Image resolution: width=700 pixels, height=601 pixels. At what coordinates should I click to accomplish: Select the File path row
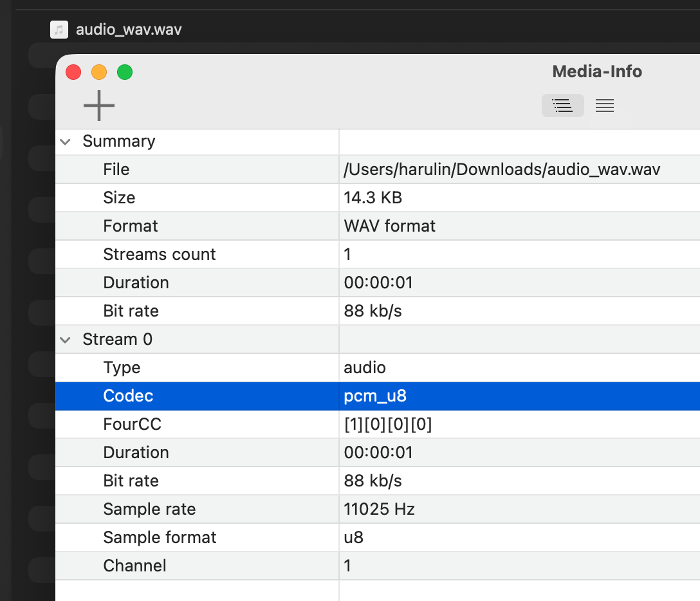click(116, 169)
